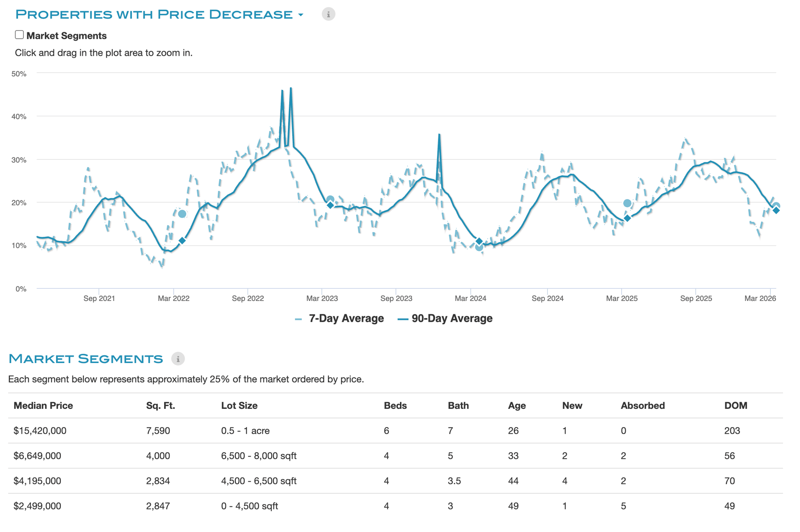The height and width of the screenshot is (532, 800).
Task: Enable the Market Segments checkbox
Action: (x=19, y=35)
